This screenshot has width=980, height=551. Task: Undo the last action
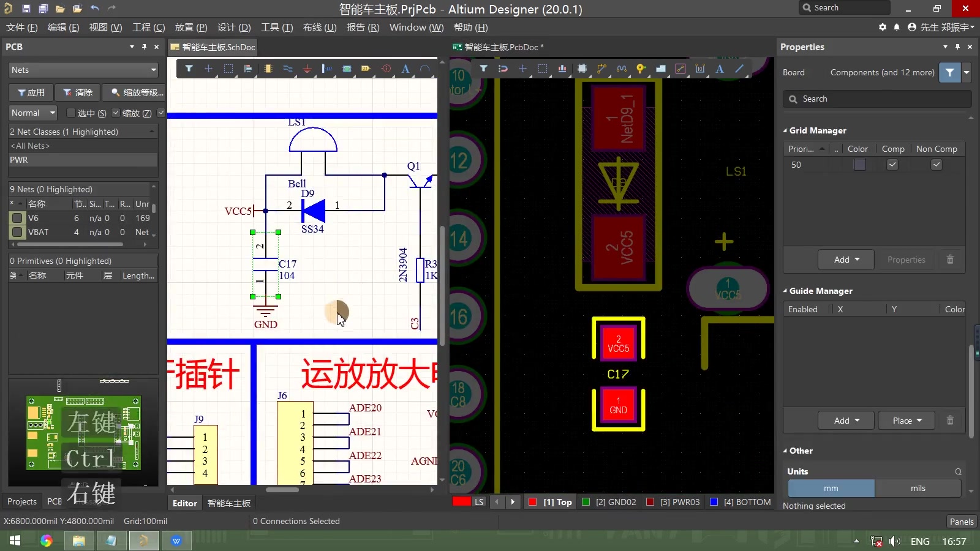[94, 9]
